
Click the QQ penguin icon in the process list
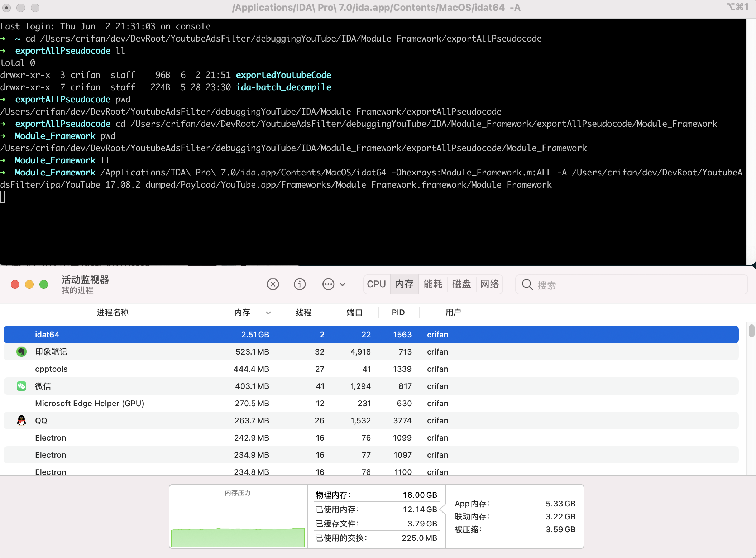click(21, 420)
